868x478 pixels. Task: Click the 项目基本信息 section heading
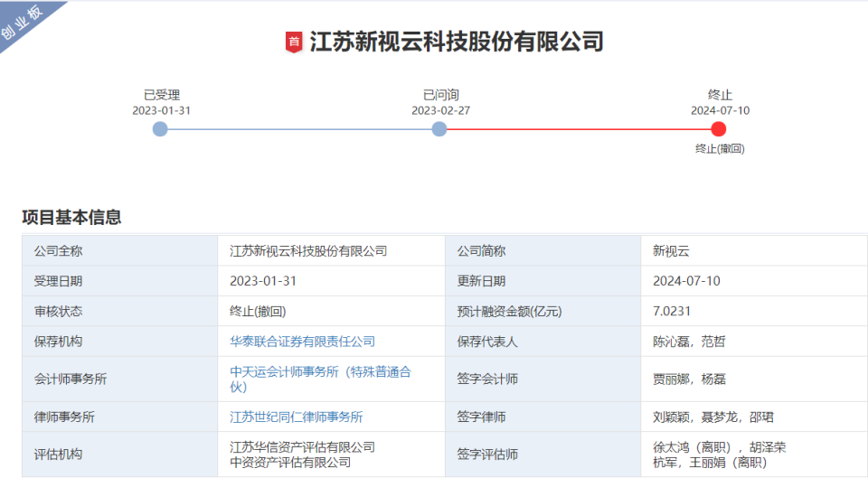pos(71,217)
